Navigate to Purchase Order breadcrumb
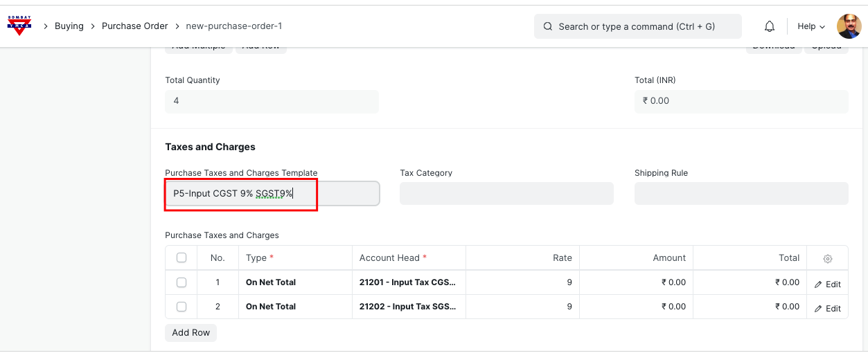 click(135, 26)
